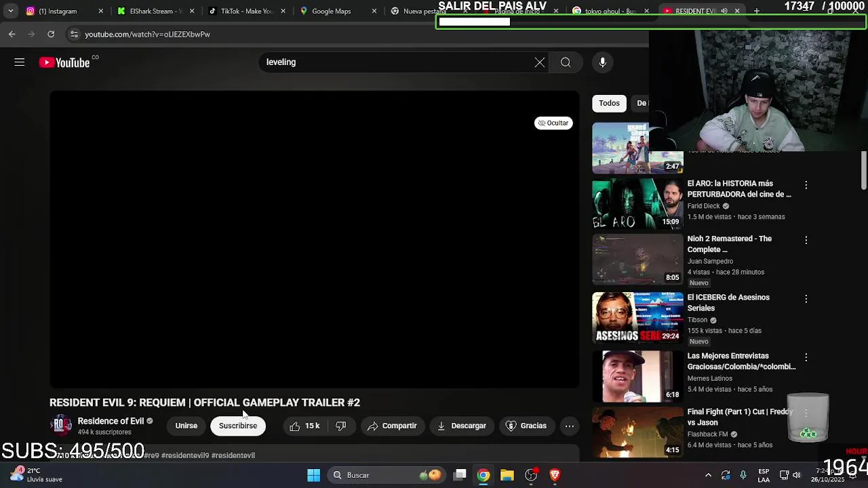
Task: Click the Farid Dieck channel name
Action: coord(703,206)
